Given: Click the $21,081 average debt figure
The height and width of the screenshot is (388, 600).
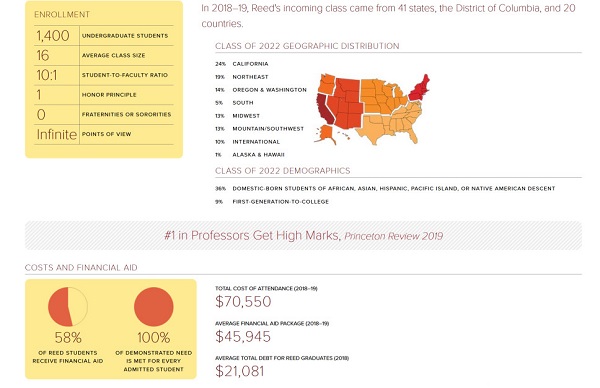Looking at the screenshot, I should click(x=240, y=371).
